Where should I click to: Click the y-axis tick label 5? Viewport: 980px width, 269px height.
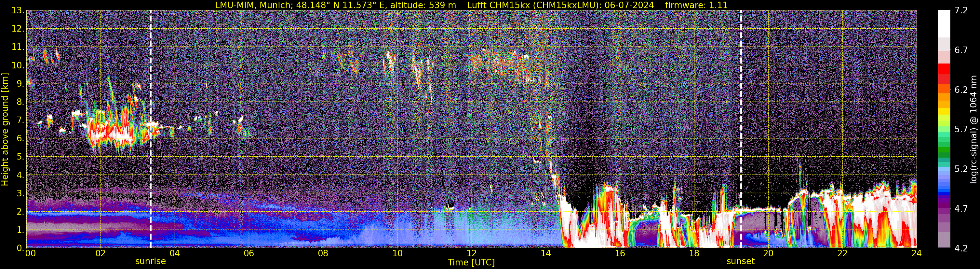pos(20,157)
